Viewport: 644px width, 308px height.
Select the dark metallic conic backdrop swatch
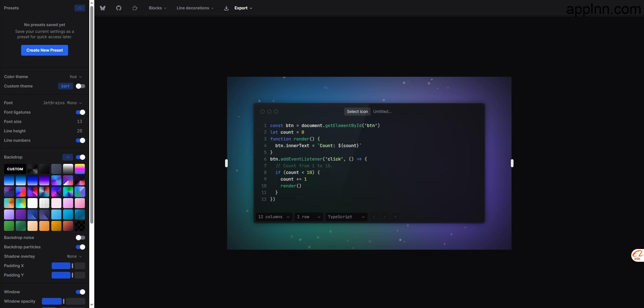[33, 169]
